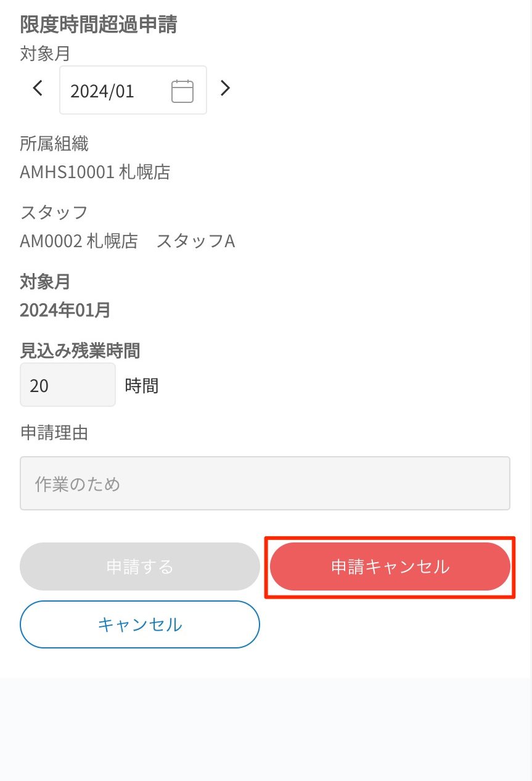Click the 2024年01月 target month value
This screenshot has width=532, height=781.
[65, 310]
